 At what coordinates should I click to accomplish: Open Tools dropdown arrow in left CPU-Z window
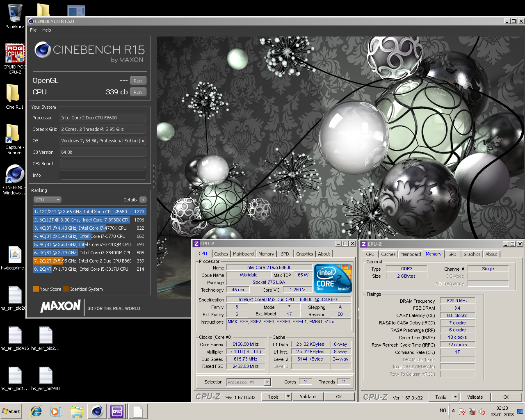pyautogui.click(x=288, y=397)
